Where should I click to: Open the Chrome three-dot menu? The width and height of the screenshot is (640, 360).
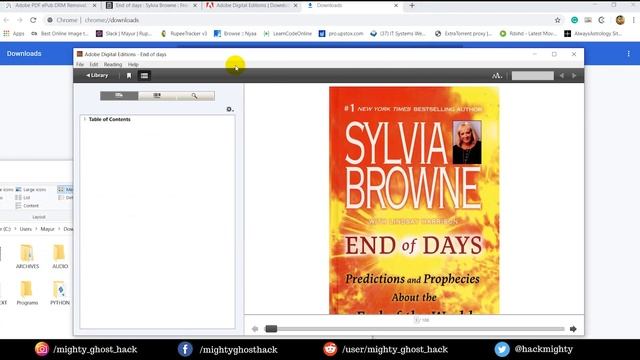(634, 20)
